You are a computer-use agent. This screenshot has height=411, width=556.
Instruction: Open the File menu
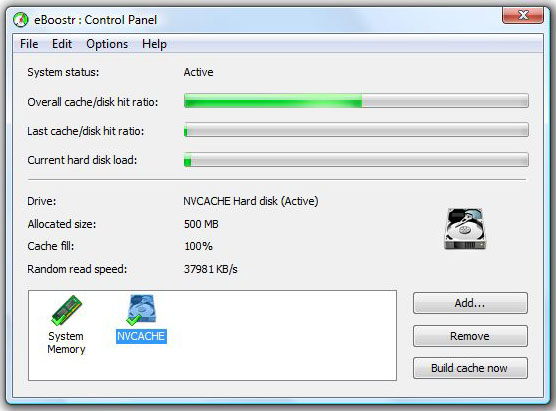(x=29, y=44)
